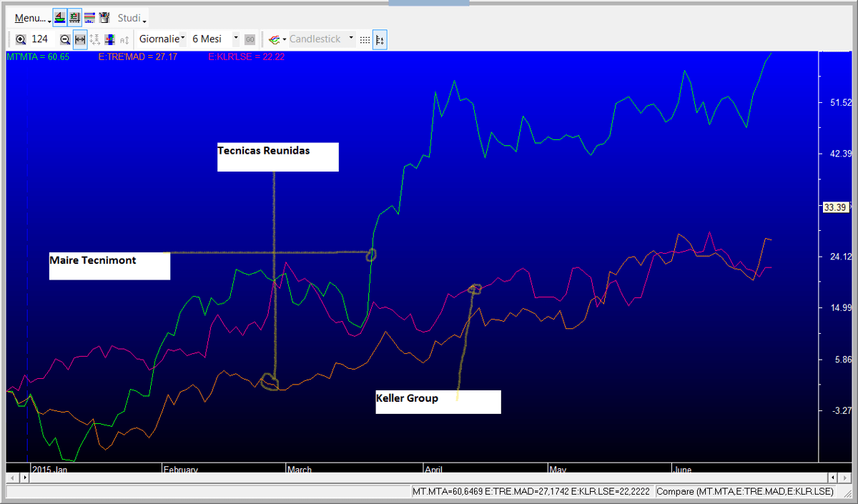The image size is (858, 504).
Task: Toggle the fit-width horizontal arrows icon
Action: 80,39
